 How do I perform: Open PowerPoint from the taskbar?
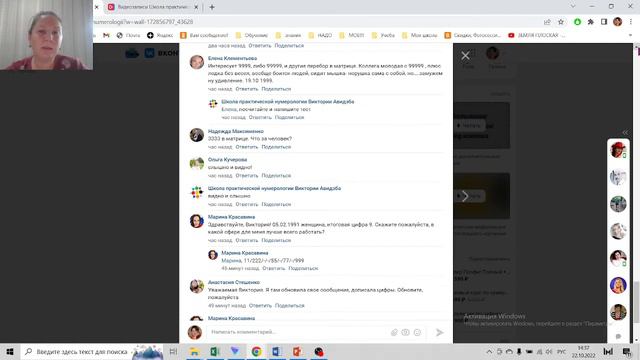(x=298, y=352)
